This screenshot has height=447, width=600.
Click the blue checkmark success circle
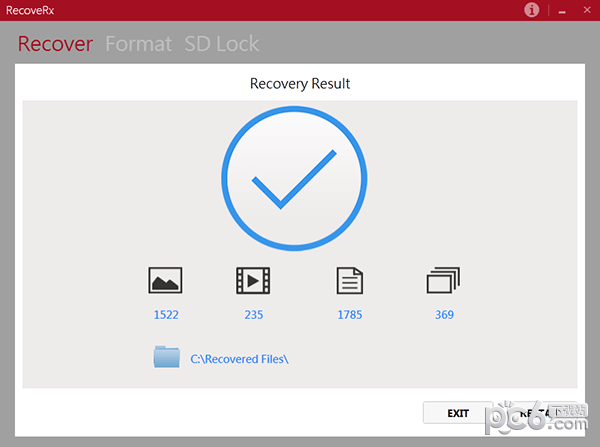coord(294,178)
